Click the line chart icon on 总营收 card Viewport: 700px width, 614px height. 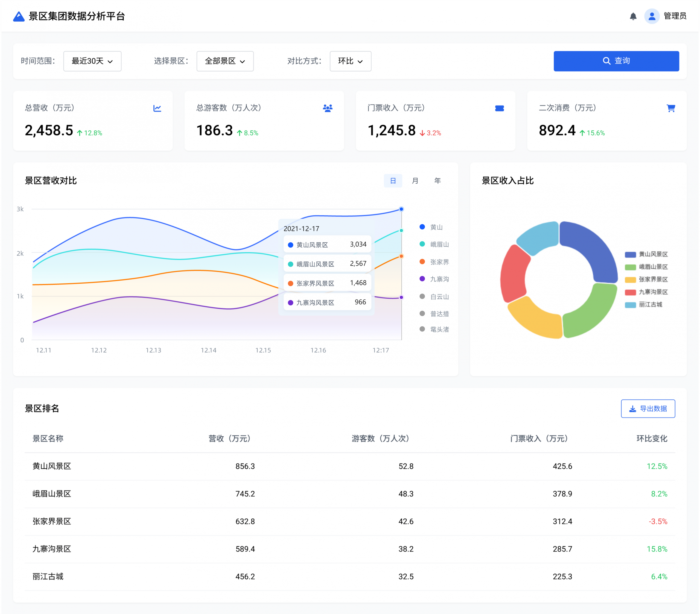click(x=157, y=108)
